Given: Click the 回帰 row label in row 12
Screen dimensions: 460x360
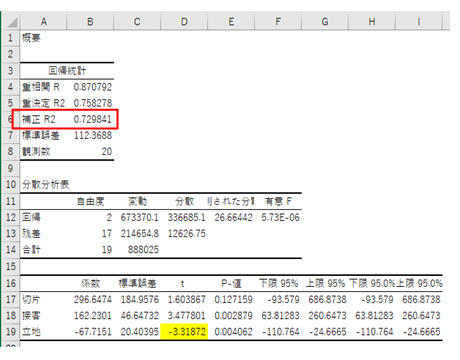Looking at the screenshot, I should click(x=31, y=217).
